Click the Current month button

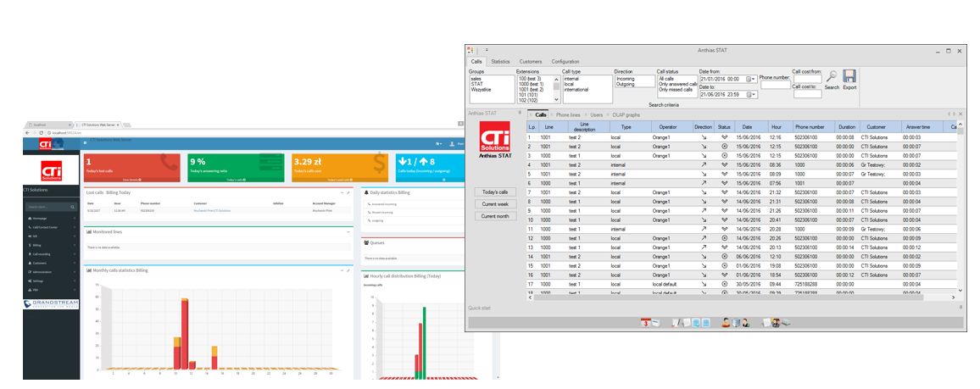pyautogui.click(x=495, y=216)
